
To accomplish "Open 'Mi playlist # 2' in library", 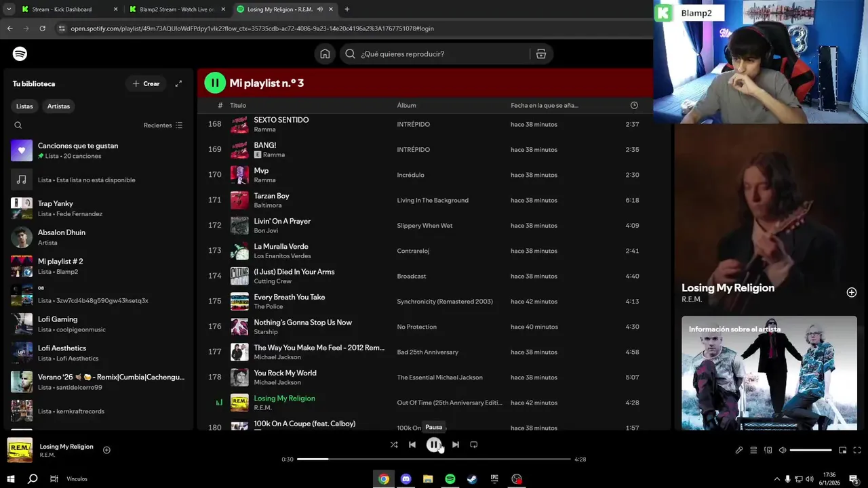I will 98,266.
